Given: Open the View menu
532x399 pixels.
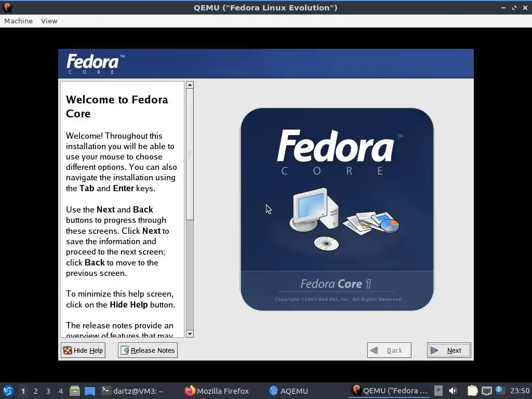Looking at the screenshot, I should click(49, 21).
